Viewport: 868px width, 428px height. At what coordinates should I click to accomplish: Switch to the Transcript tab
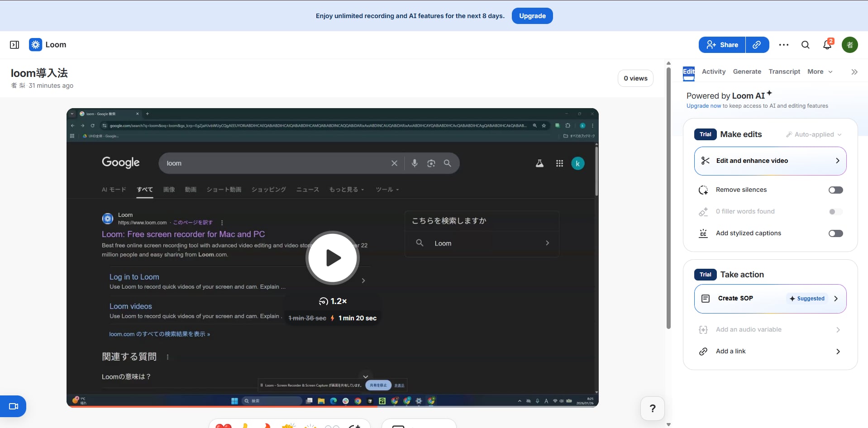[784, 71]
